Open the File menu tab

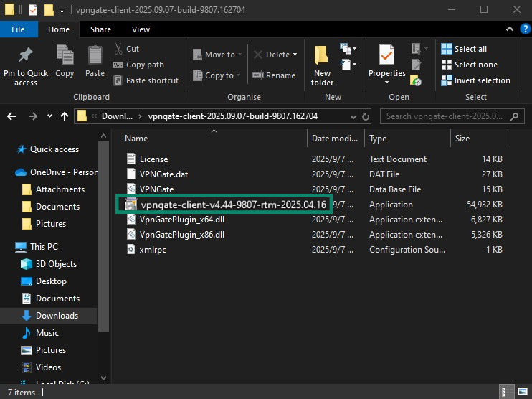[x=19, y=29]
